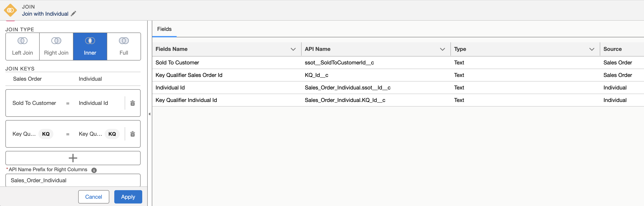
Task: Select the Left Join type
Action: (x=22, y=46)
